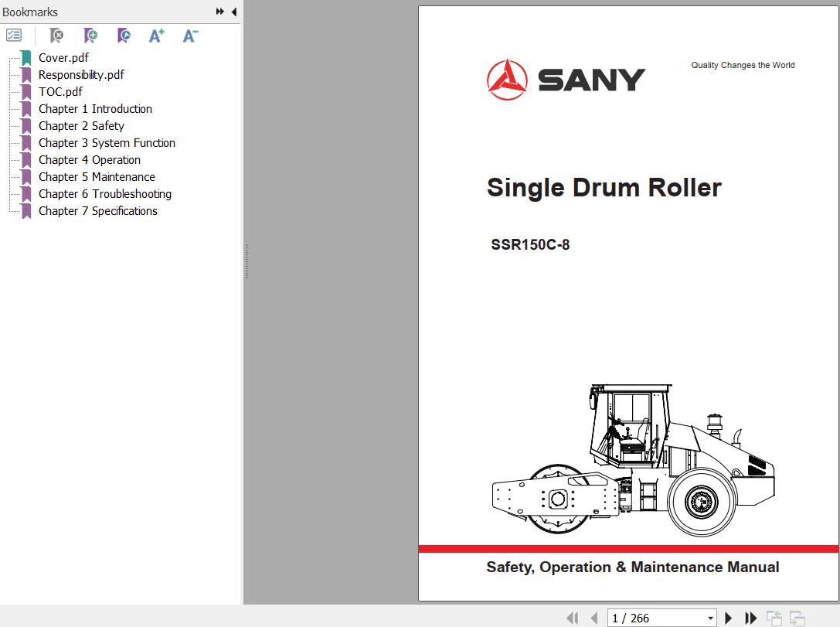Go to Chapter 1 Introduction bookmark
The height and width of the screenshot is (627, 840).
tap(95, 109)
